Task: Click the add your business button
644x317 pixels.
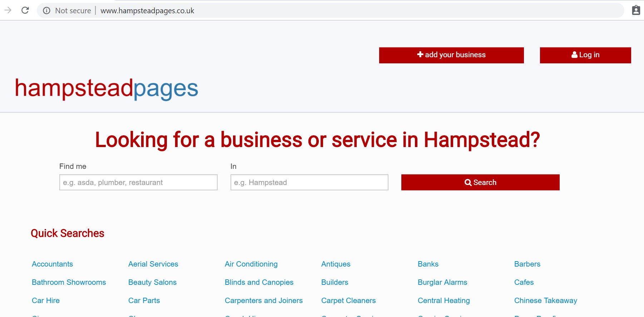Action: 451,55
